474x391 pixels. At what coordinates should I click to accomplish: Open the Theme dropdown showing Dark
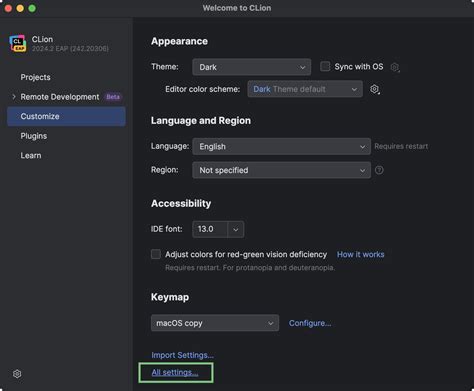coord(252,67)
